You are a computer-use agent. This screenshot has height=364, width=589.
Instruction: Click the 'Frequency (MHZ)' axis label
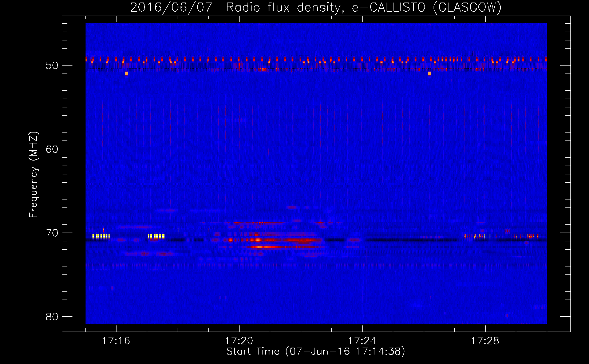[33, 175]
